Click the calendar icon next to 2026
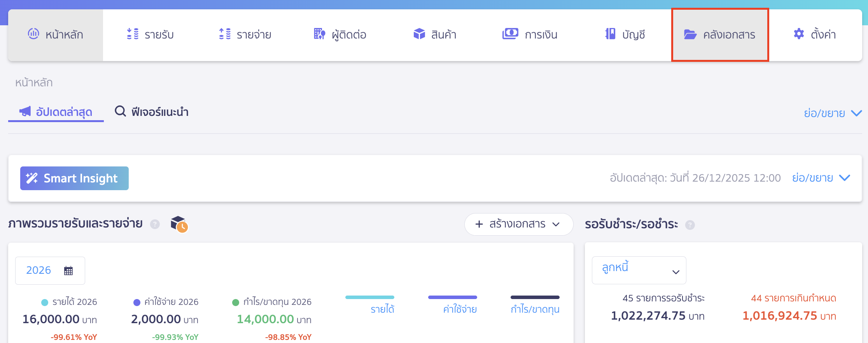Viewport: 868px width, 343px height. 68,271
